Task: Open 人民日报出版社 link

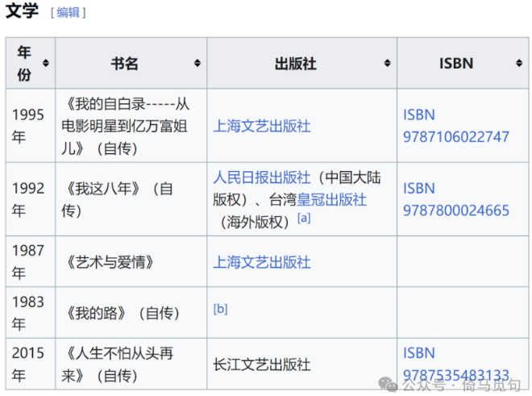Action: (x=262, y=177)
